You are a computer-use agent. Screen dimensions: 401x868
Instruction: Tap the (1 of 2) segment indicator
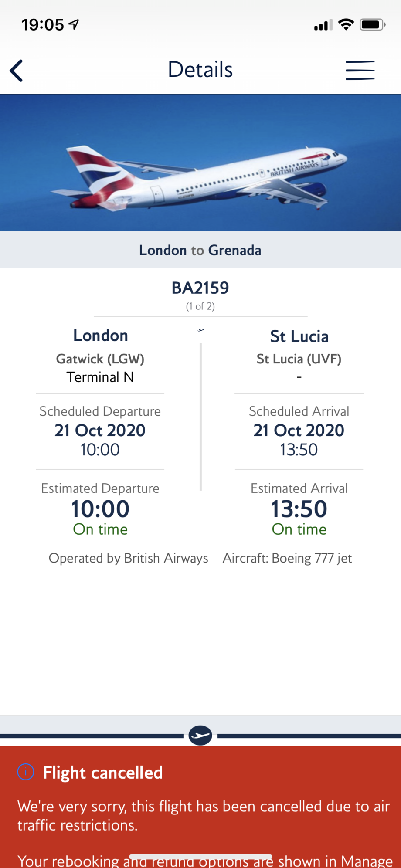[x=200, y=306]
